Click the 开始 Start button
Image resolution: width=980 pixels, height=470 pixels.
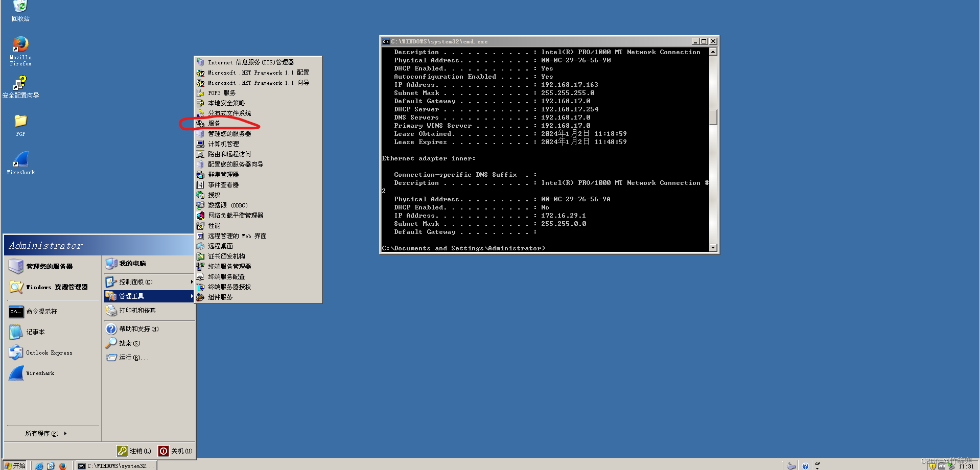coord(14,465)
